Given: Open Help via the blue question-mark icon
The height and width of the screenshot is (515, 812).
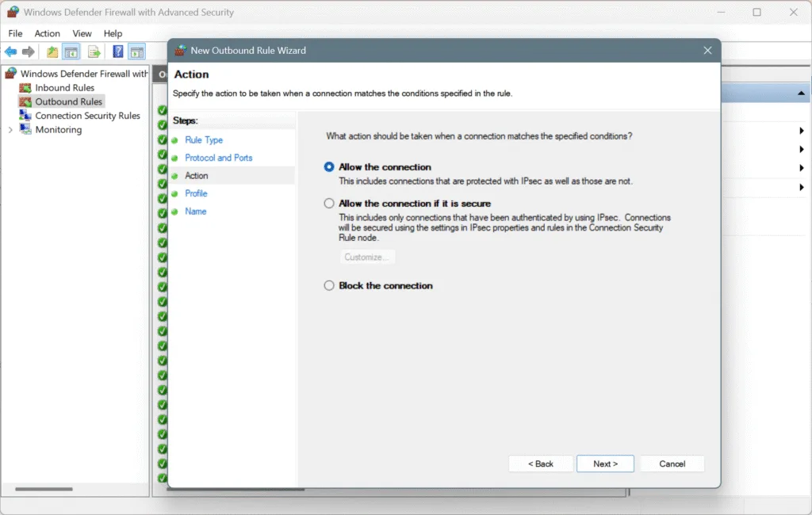Looking at the screenshot, I should [118, 52].
